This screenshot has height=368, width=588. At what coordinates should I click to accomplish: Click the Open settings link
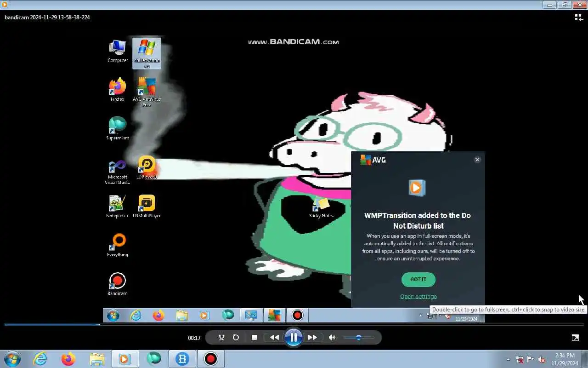click(418, 297)
